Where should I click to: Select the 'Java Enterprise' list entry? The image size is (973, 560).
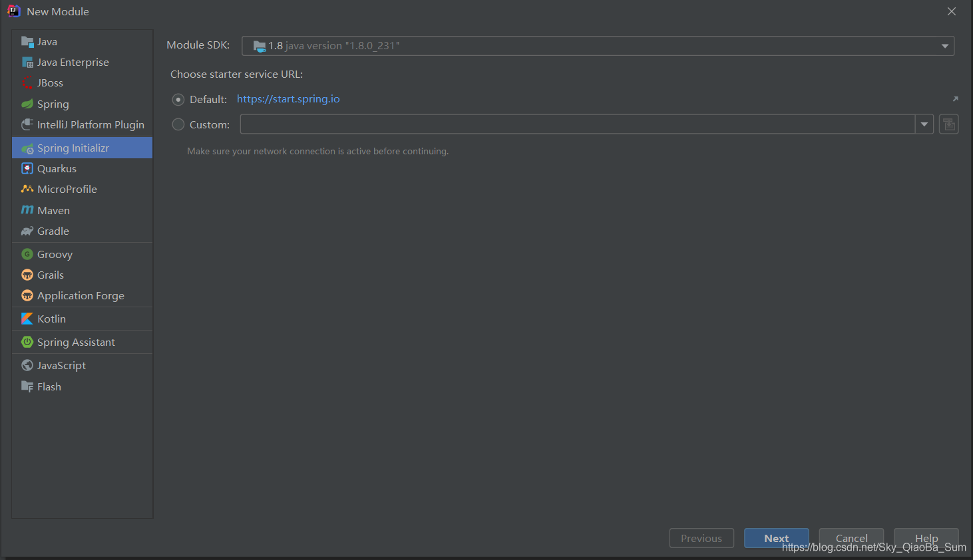[83, 63]
